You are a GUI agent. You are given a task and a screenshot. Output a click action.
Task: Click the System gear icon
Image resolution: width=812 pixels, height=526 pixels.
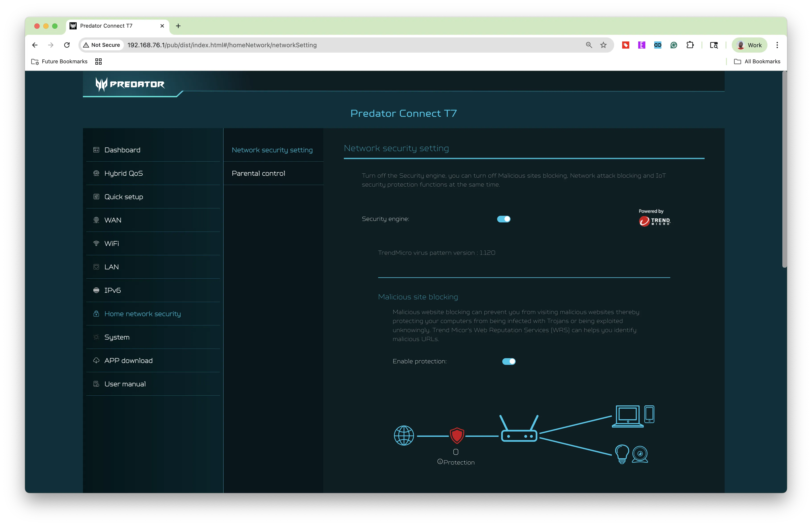tap(96, 337)
